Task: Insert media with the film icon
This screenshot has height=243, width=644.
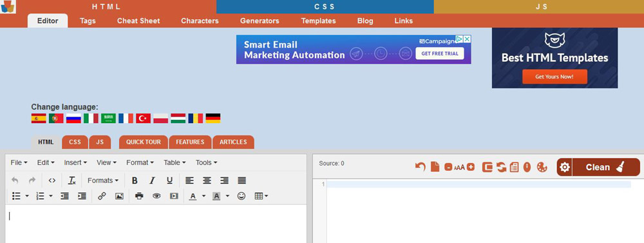Action: [x=174, y=196]
